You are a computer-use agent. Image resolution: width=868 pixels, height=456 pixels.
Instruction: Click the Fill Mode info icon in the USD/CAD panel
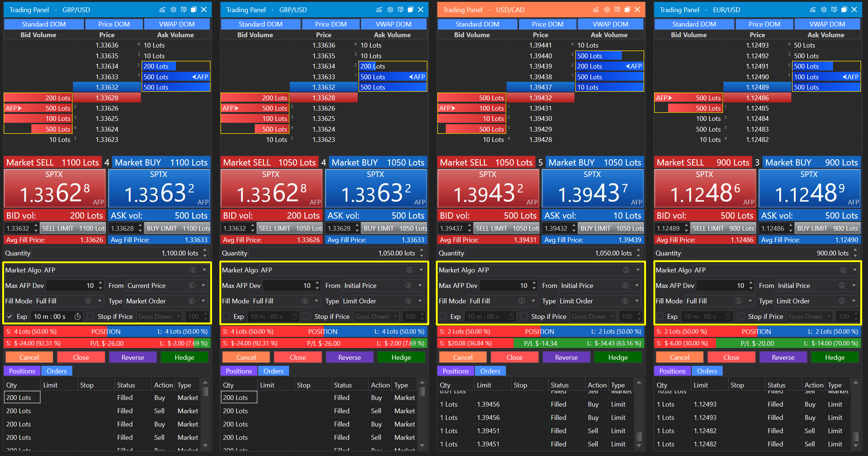522,301
